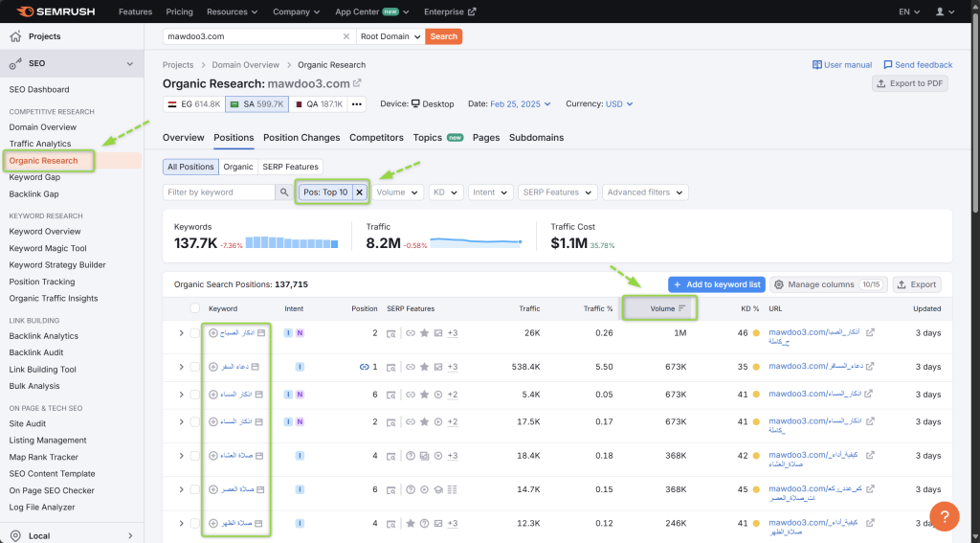Screen dimensions: 980x543
Task: Open the user account icon menu
Action: pos(945,11)
